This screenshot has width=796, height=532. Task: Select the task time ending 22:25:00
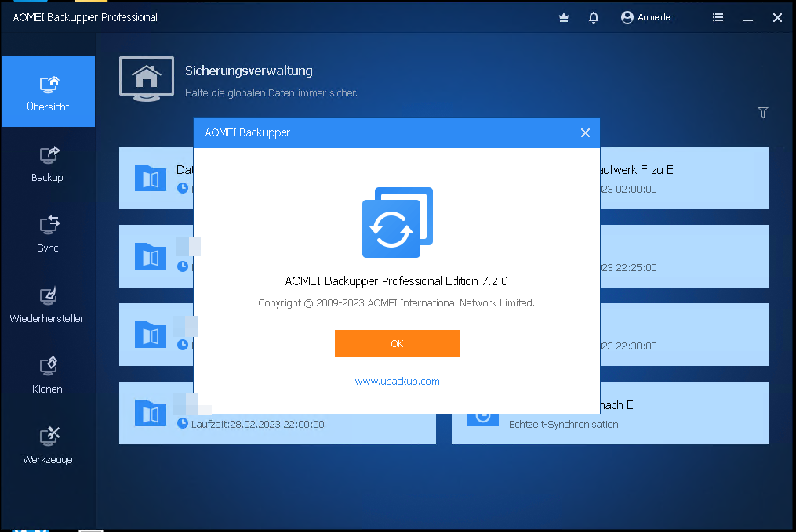pyautogui.click(x=629, y=267)
